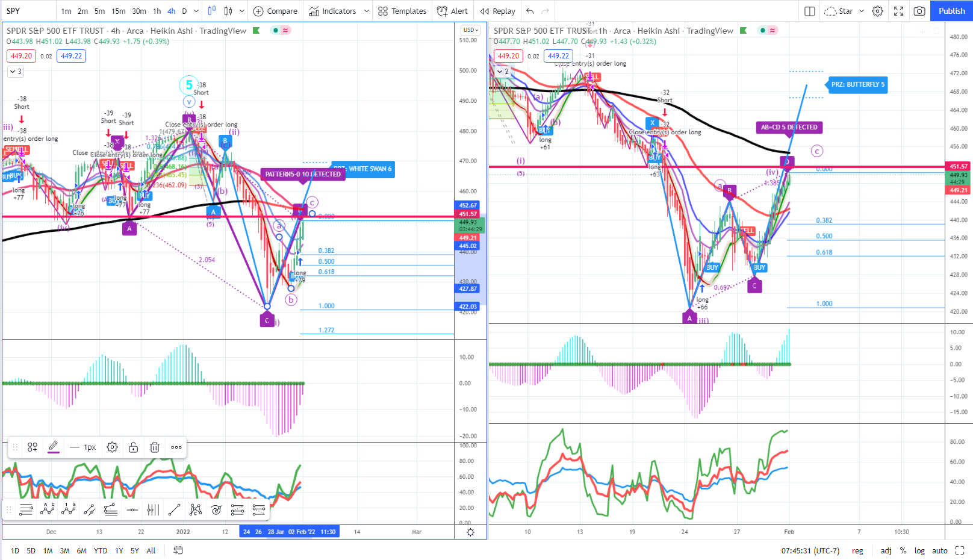973x560 pixels.
Task: Start bar Replay mode
Action: click(498, 11)
